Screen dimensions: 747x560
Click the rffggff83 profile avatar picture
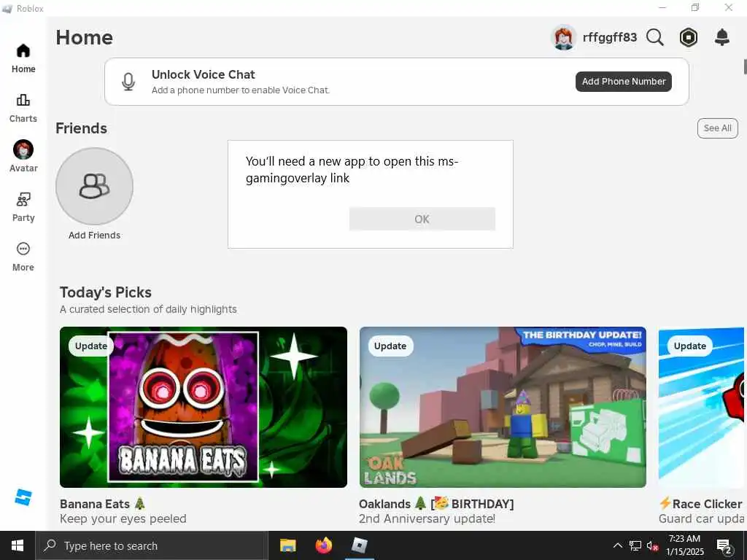pos(564,37)
